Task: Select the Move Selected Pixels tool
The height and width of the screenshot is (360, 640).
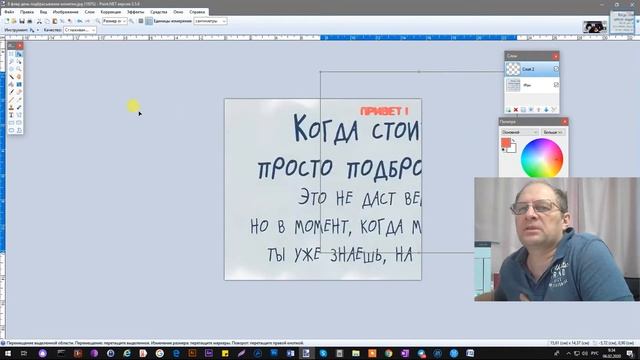Action: (x=19, y=54)
